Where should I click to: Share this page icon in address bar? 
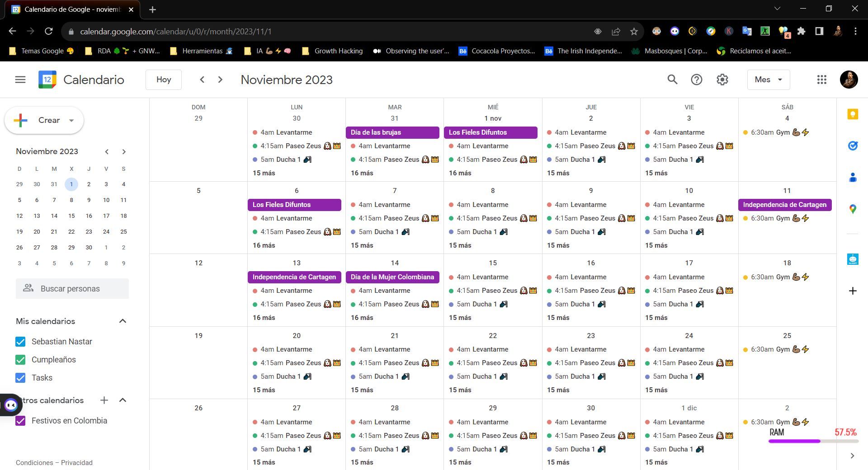click(616, 31)
